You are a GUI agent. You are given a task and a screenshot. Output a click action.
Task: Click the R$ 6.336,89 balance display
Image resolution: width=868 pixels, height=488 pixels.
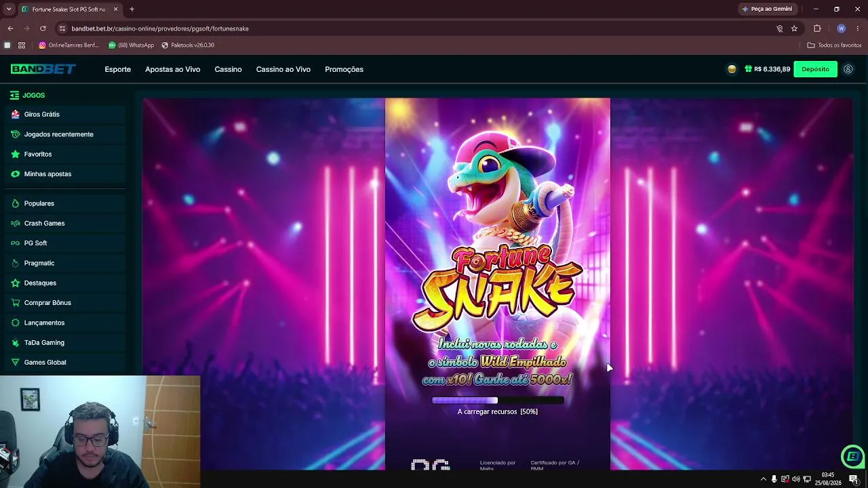(x=772, y=69)
